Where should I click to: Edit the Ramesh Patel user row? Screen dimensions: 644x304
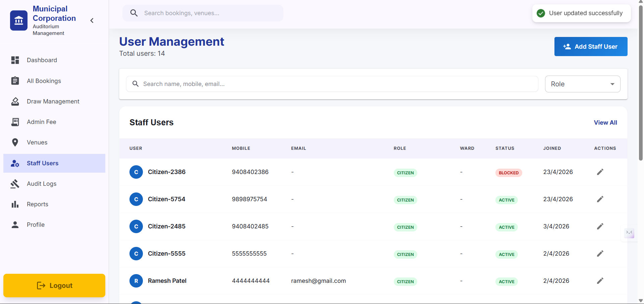point(600,281)
